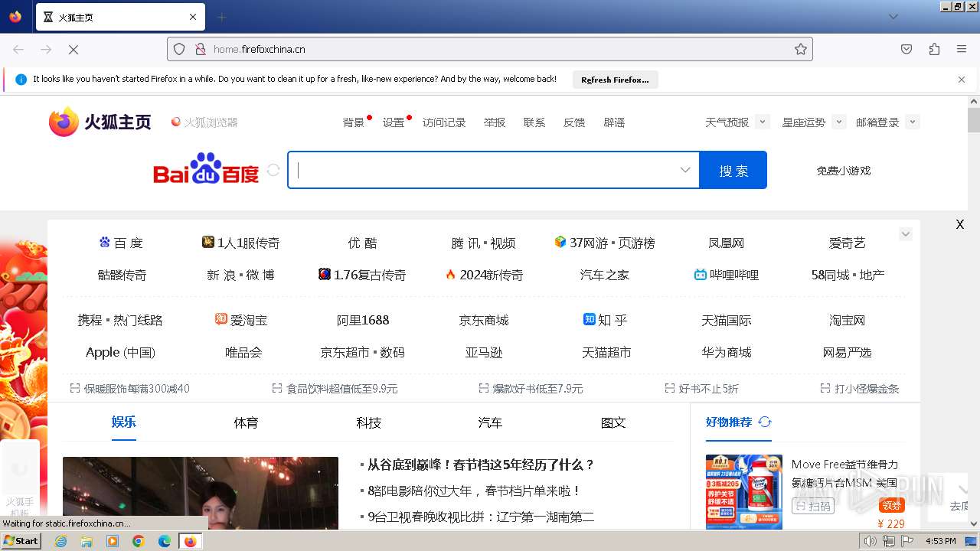Close the 火狐主页 tab

point(193,17)
